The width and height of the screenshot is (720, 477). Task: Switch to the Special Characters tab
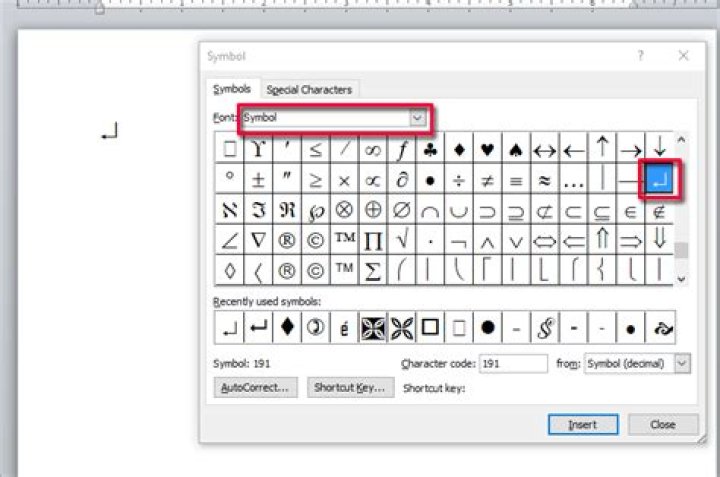(x=309, y=90)
